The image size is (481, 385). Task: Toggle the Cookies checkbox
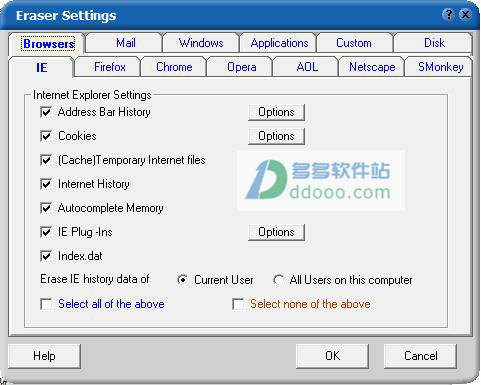click(46, 136)
